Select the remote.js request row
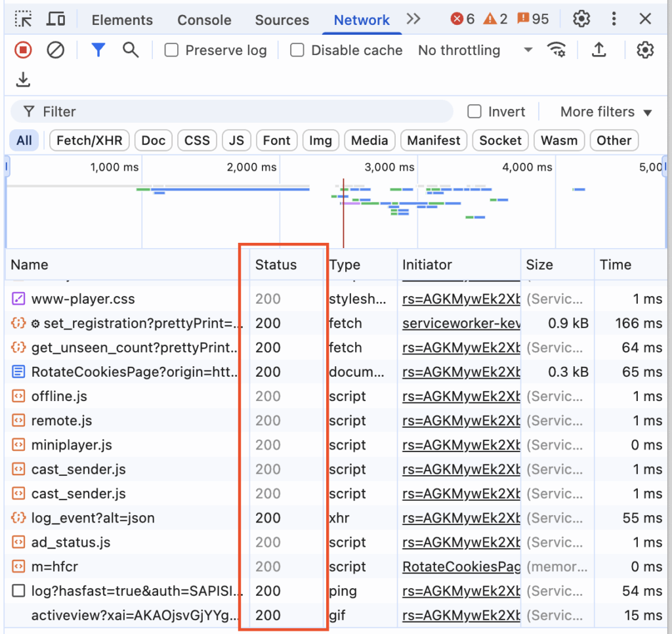Image resolution: width=672 pixels, height=634 pixels. point(336,421)
